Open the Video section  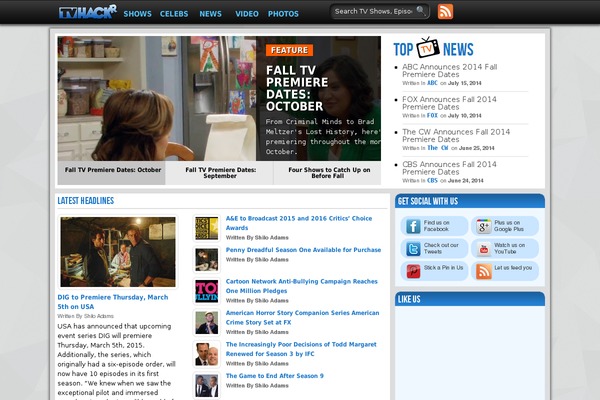click(247, 14)
